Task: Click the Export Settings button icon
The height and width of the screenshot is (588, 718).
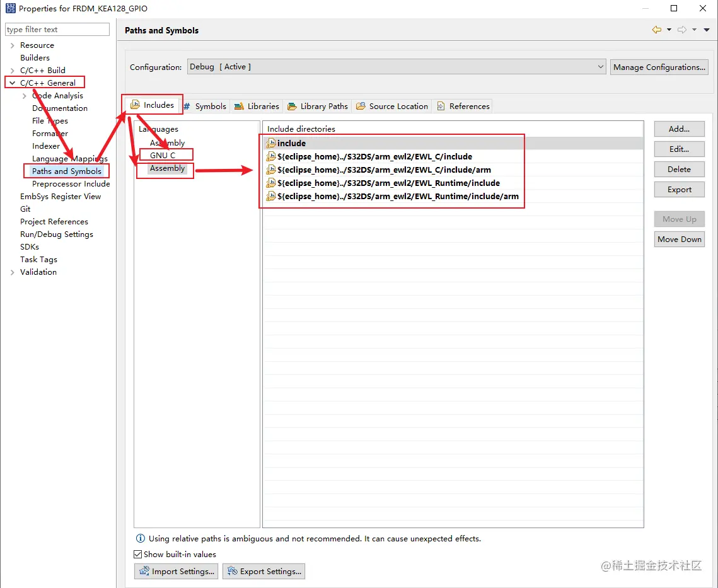Action: click(233, 571)
